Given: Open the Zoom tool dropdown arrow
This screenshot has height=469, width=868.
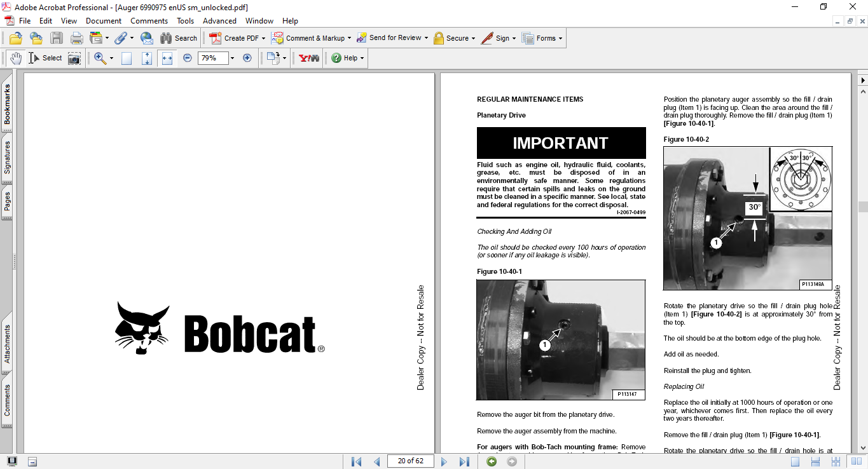Looking at the screenshot, I should click(111, 58).
